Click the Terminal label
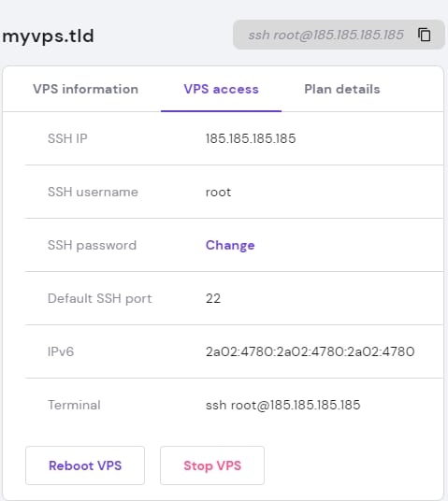 coord(74,405)
